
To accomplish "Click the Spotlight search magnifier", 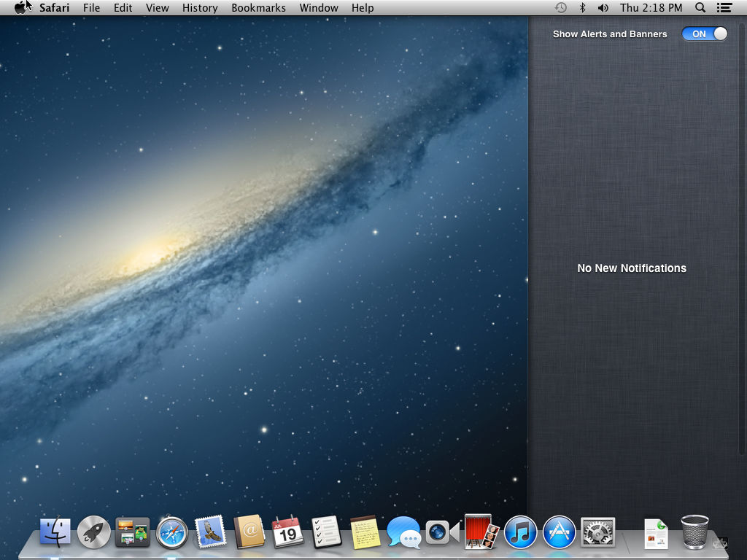I will point(700,8).
